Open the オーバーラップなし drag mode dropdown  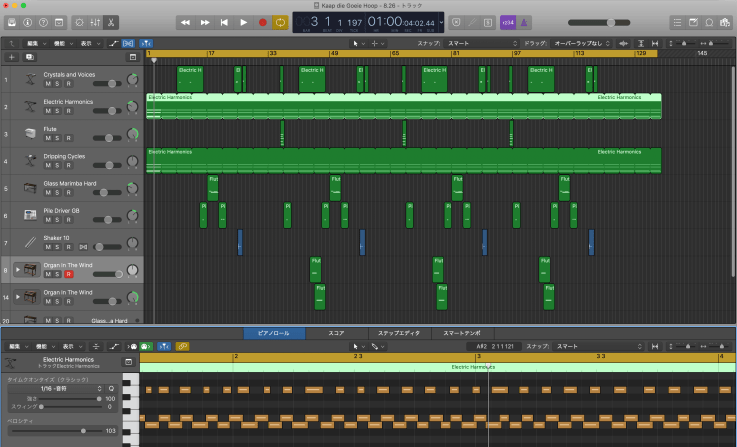[577, 44]
